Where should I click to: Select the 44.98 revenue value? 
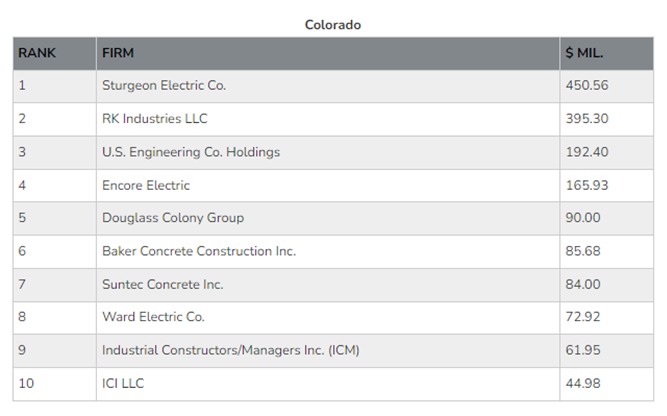(583, 383)
